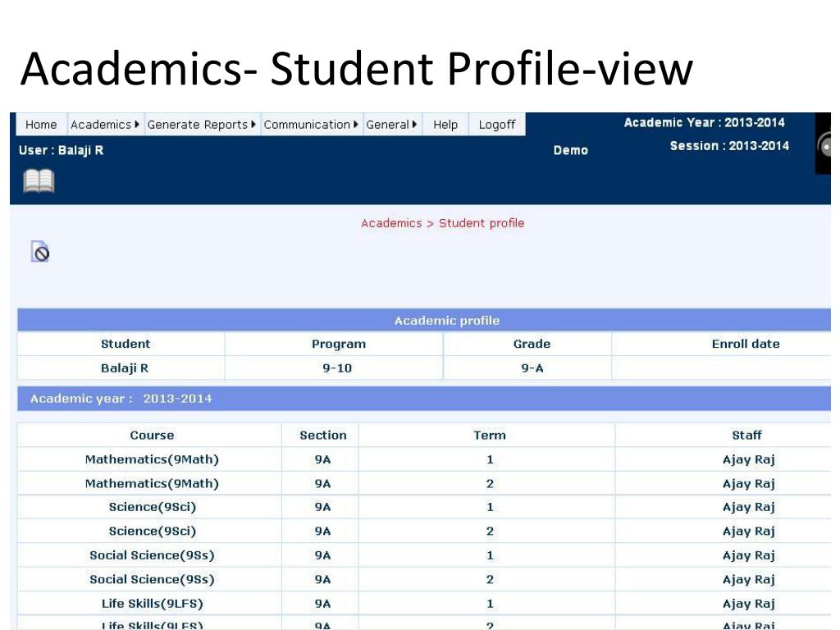Image resolution: width=840 pixels, height=630 pixels.
Task: Click the Demo label in header
Action: point(571,150)
